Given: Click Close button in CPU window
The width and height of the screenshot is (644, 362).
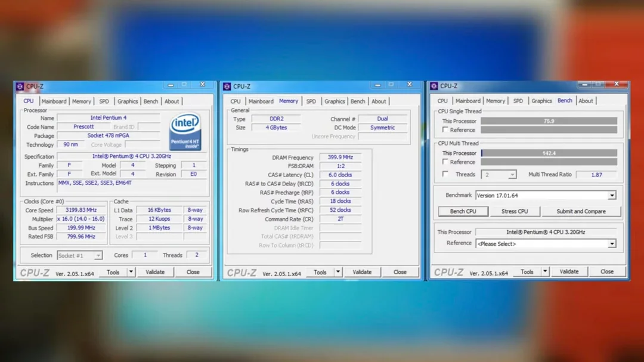Looking at the screenshot, I should pyautogui.click(x=193, y=272).
